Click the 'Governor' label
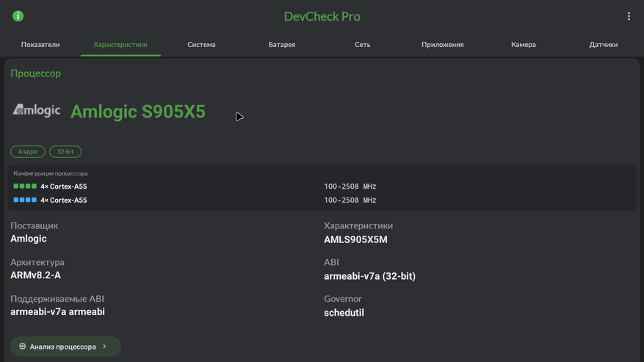Screen dimensions: 644x362 342,299
